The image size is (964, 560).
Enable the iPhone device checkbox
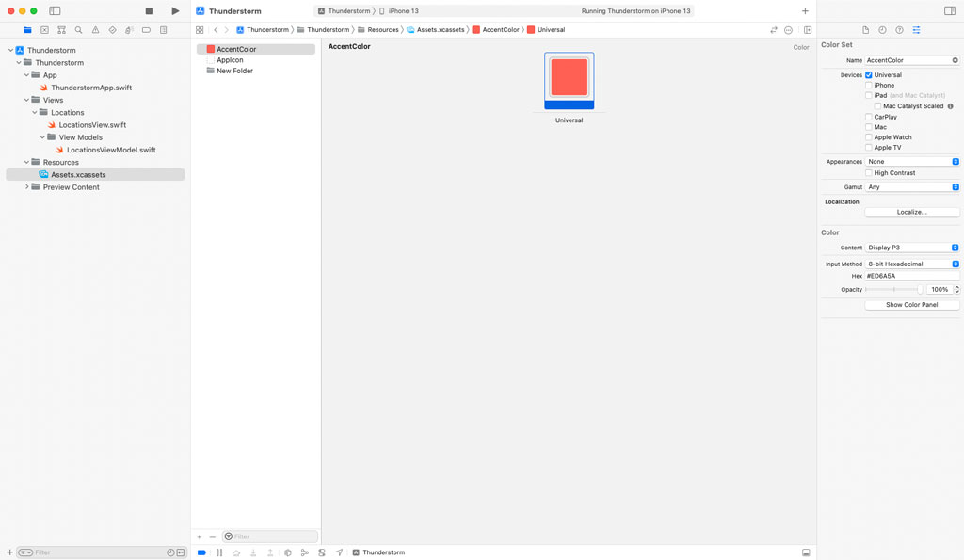click(869, 86)
